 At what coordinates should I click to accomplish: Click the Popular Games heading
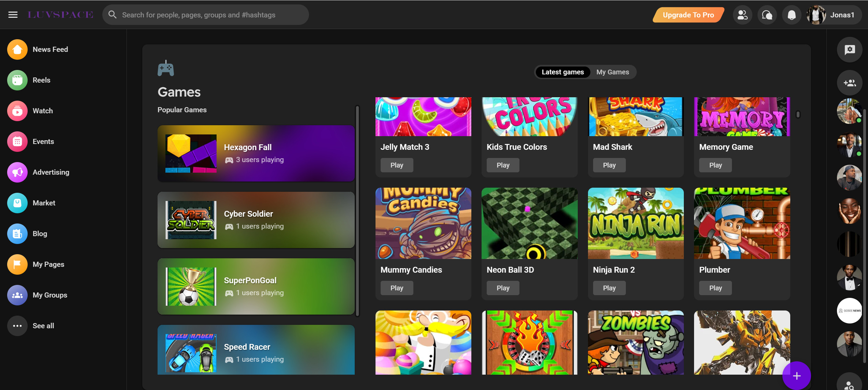[182, 110]
